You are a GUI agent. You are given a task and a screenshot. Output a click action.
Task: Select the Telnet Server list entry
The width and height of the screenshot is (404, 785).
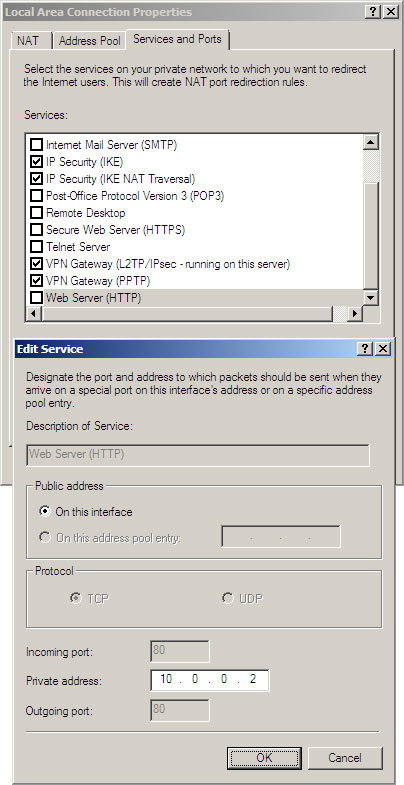coord(78,247)
